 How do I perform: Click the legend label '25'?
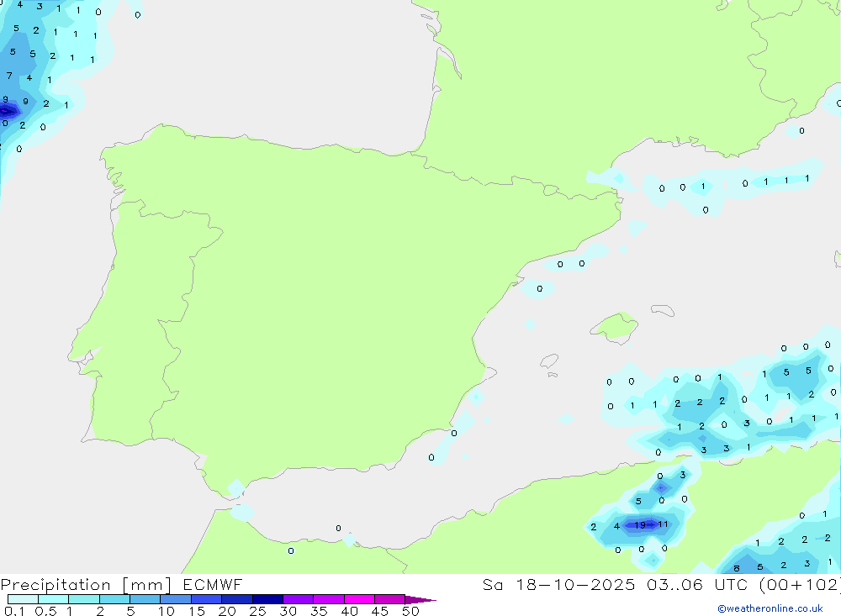pos(257,611)
